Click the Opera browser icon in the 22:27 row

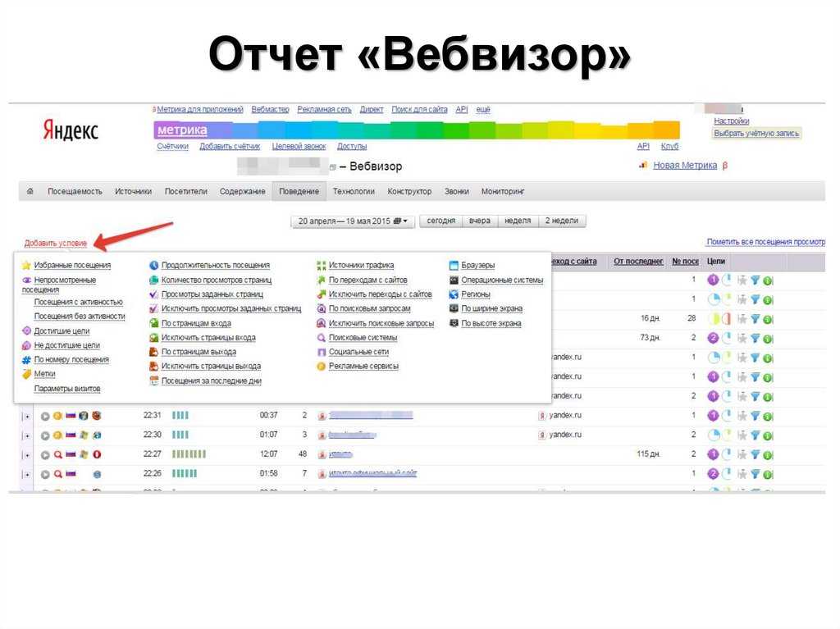point(97,454)
